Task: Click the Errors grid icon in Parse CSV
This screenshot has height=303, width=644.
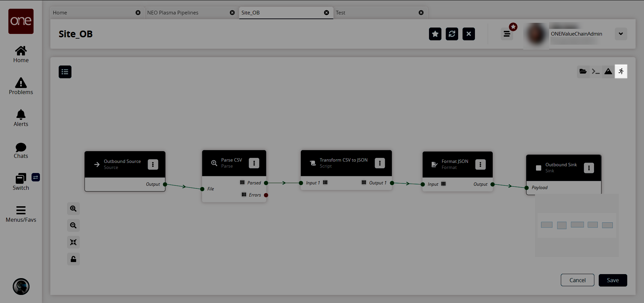Action: click(x=244, y=194)
